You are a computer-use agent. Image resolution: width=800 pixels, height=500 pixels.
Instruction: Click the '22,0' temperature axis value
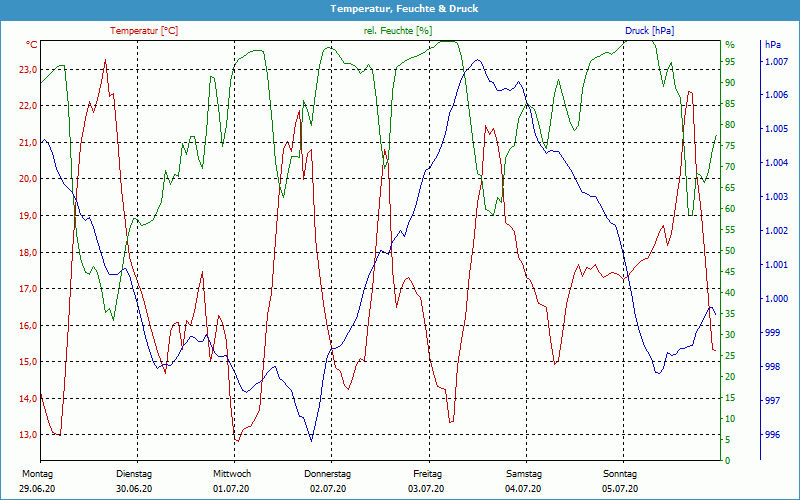click(x=28, y=106)
